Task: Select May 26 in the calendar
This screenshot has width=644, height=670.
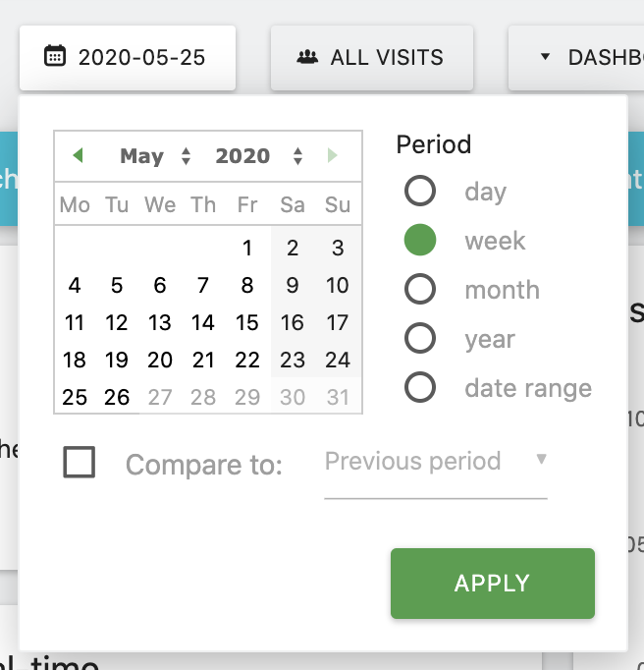Action: 117,398
